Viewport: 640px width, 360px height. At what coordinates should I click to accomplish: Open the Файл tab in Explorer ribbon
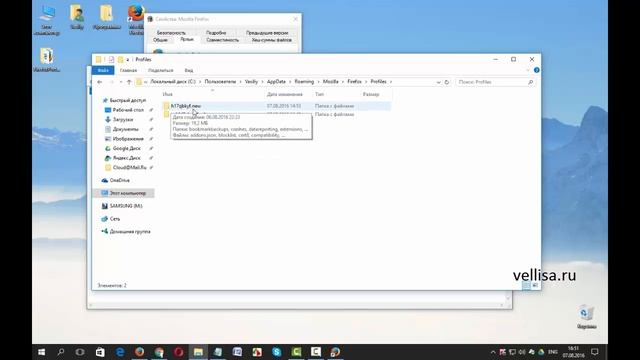tap(103, 70)
